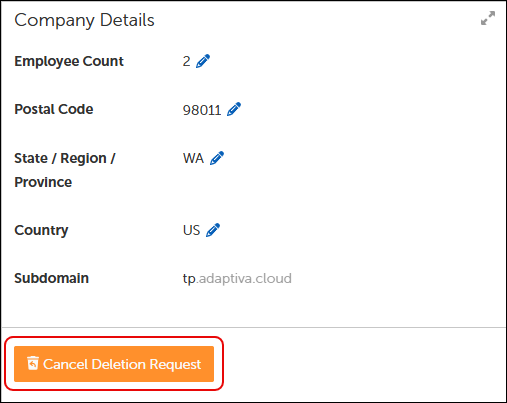507x403 pixels.
Task: Edit Employee Count with the pencil icon
Action: pos(203,61)
